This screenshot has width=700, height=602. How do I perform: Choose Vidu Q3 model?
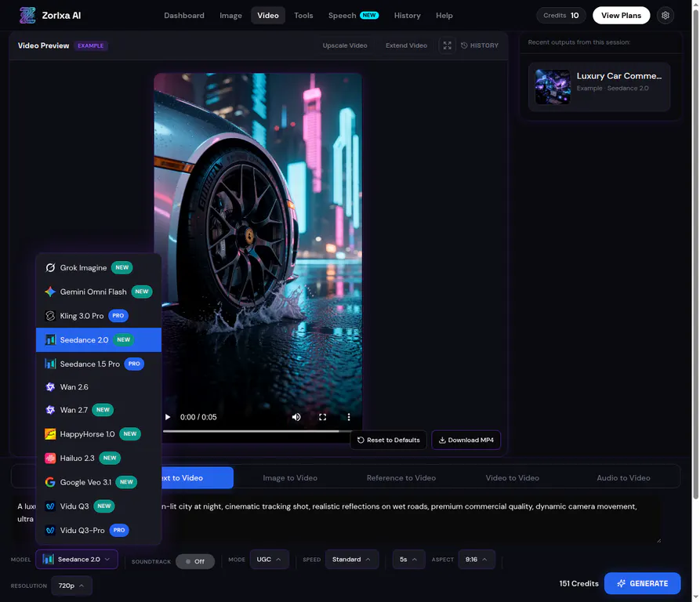coord(99,506)
